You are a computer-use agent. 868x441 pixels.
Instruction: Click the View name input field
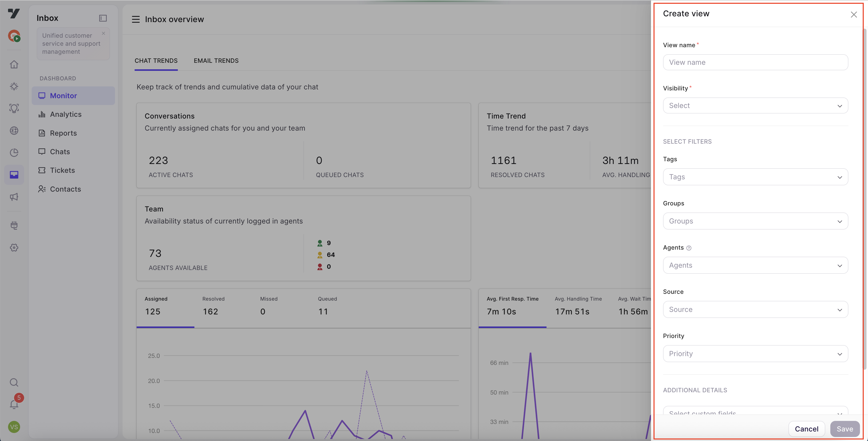[755, 62]
